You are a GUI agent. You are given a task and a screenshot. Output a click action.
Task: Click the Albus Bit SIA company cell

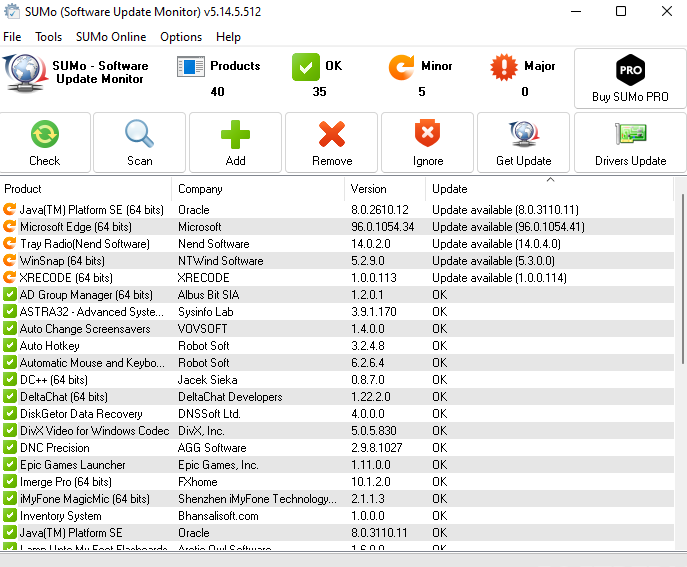click(x=208, y=294)
